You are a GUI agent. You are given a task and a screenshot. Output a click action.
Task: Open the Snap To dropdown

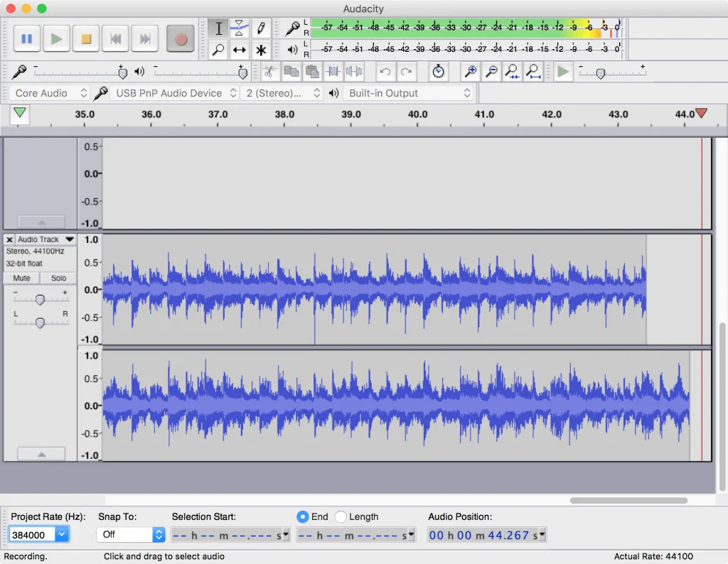click(x=130, y=535)
